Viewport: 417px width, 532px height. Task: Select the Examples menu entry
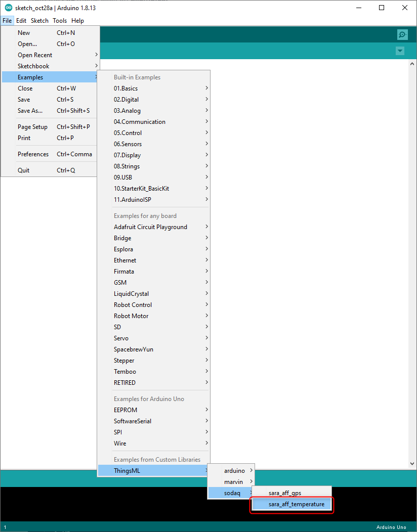click(50, 77)
